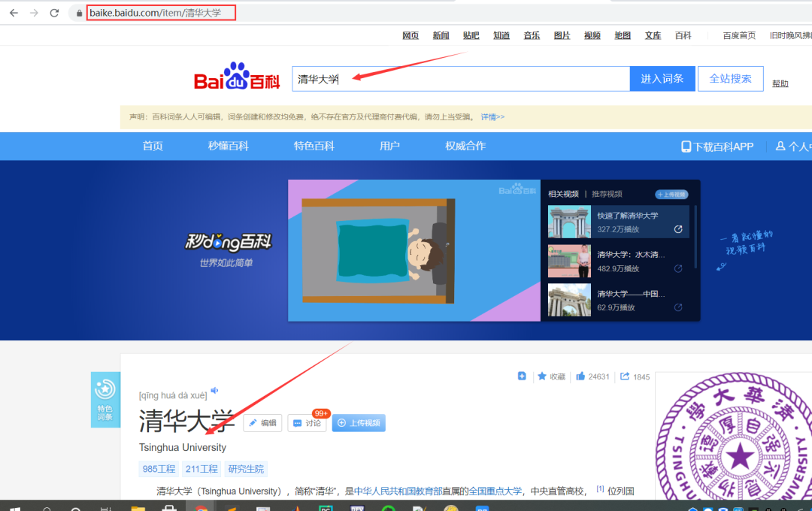The image size is (812, 511).
Task: Open the 音乐 top link
Action: pyautogui.click(x=532, y=36)
